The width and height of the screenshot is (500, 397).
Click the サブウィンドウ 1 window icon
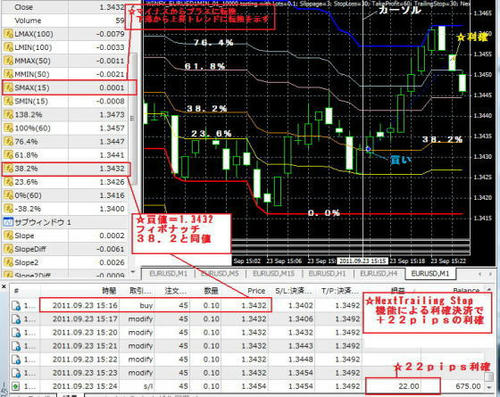(8, 222)
